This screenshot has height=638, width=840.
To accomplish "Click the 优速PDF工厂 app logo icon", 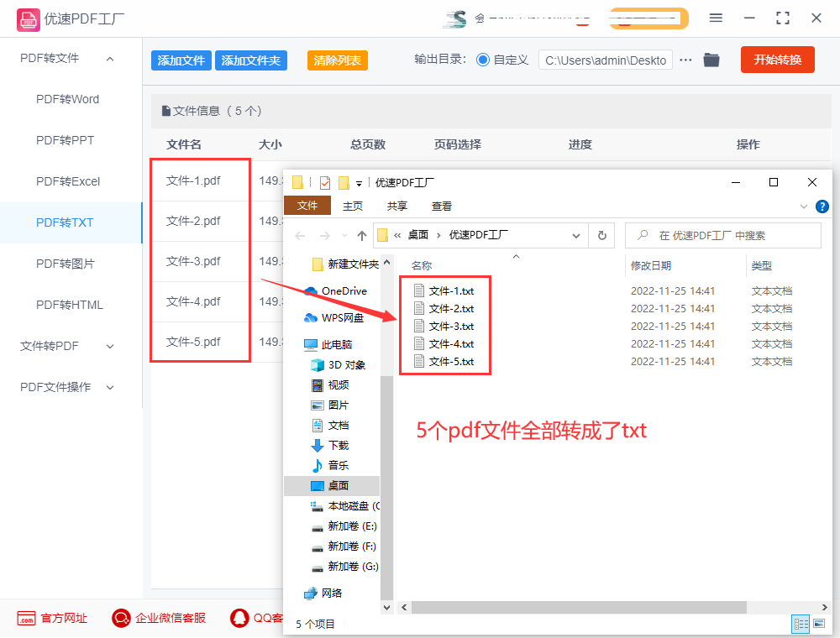I will tap(28, 20).
